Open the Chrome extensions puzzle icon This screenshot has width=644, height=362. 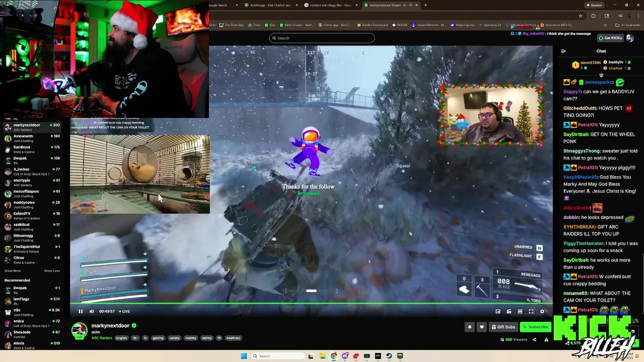tap(593, 16)
